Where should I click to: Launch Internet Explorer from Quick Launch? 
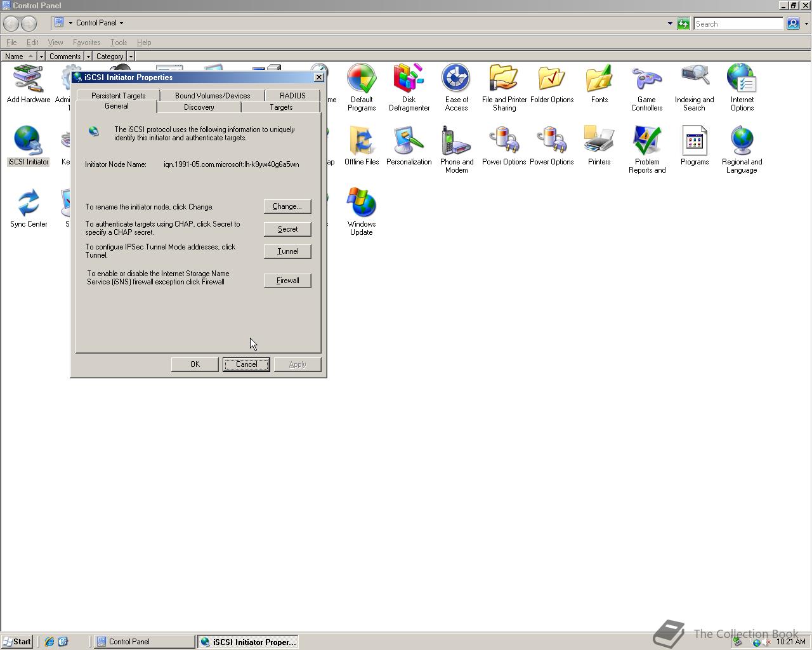(x=49, y=642)
